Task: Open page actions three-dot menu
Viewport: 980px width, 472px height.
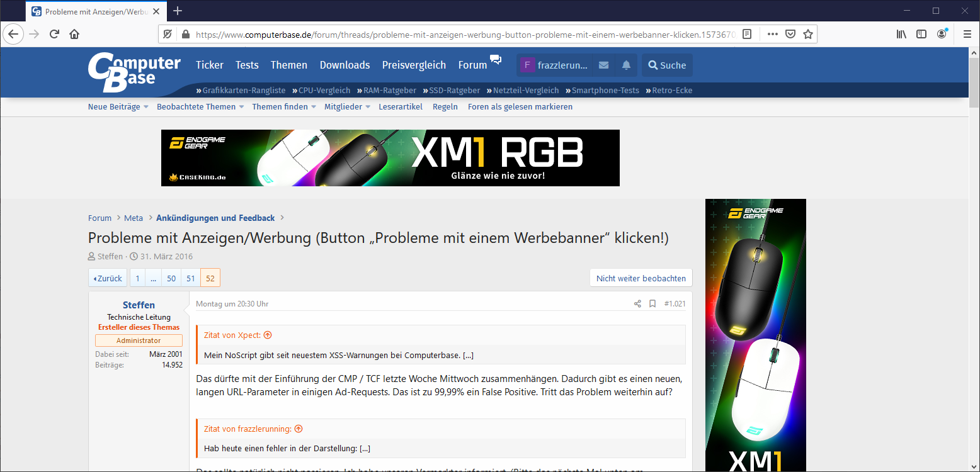Action: pyautogui.click(x=773, y=34)
